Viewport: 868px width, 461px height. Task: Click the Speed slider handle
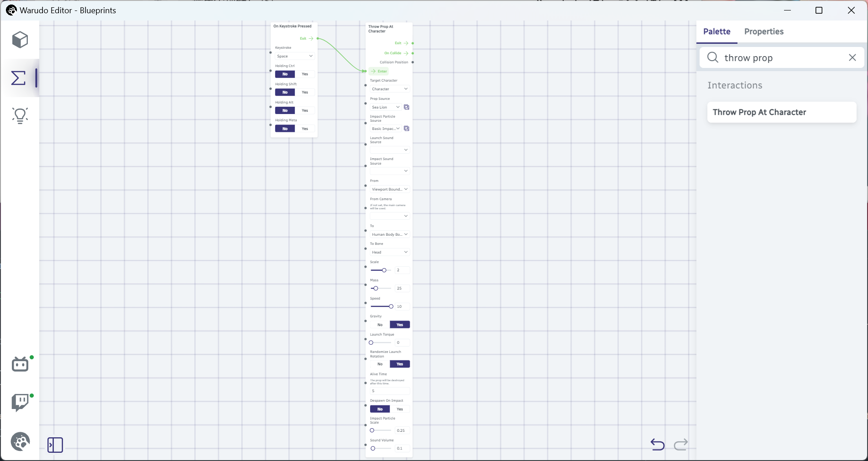point(391,306)
